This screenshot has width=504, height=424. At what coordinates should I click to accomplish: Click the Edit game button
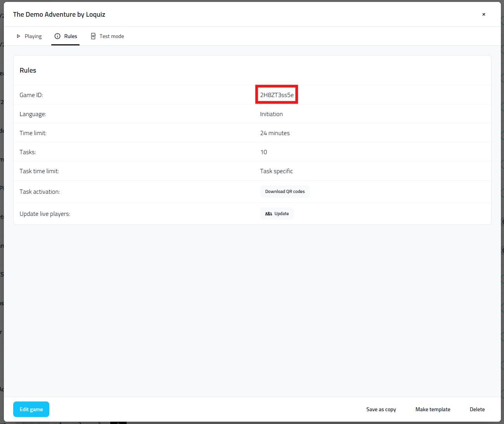point(31,409)
